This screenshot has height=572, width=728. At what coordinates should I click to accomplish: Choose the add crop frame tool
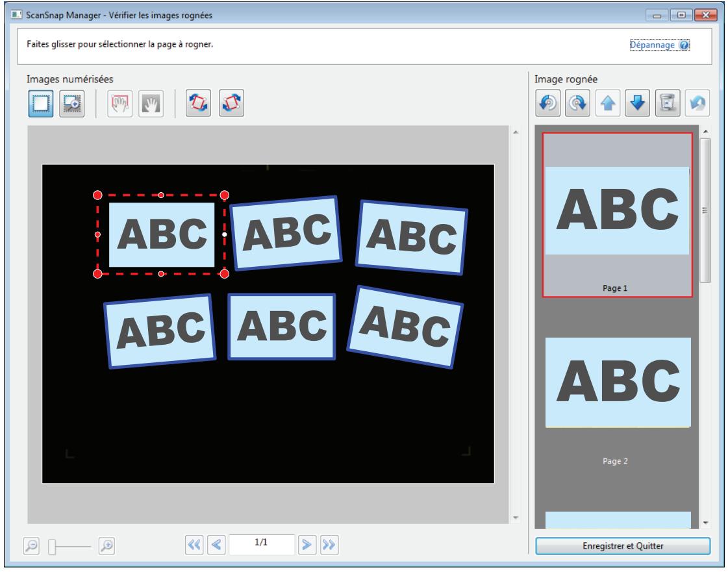coord(72,103)
